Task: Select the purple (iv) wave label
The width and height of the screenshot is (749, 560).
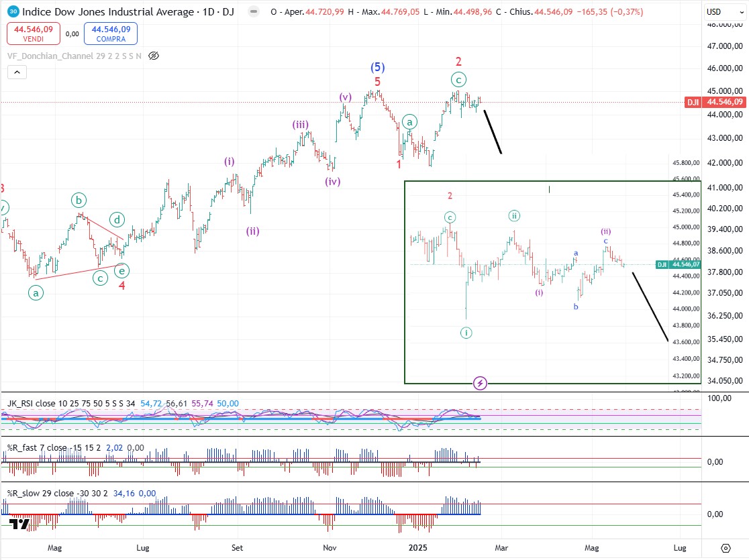Action: (x=332, y=182)
